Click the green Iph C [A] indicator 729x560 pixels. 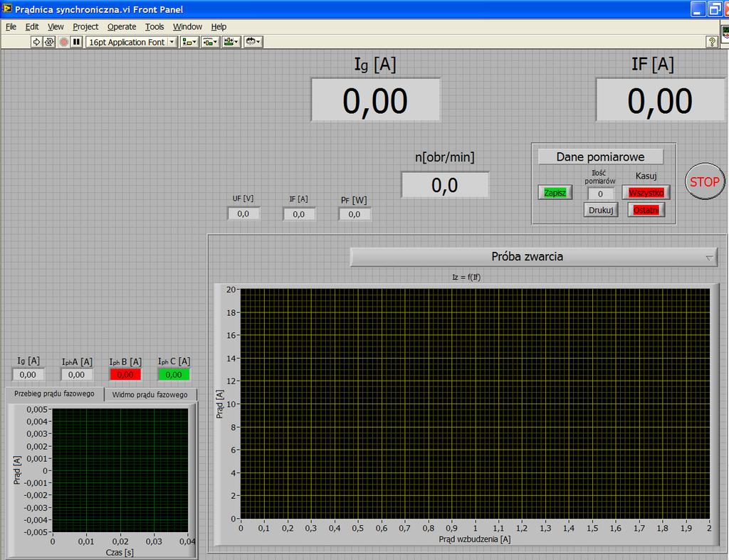pyautogui.click(x=174, y=374)
